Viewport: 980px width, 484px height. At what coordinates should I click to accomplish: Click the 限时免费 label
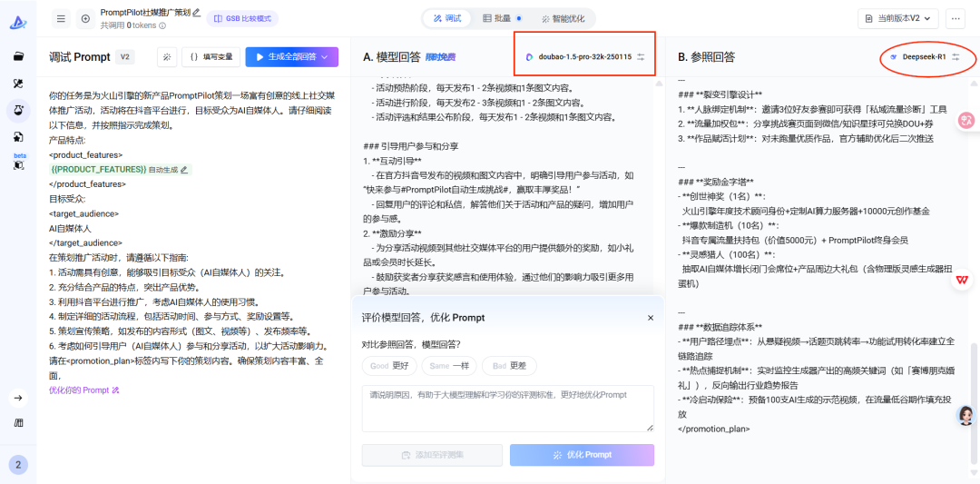[441, 57]
